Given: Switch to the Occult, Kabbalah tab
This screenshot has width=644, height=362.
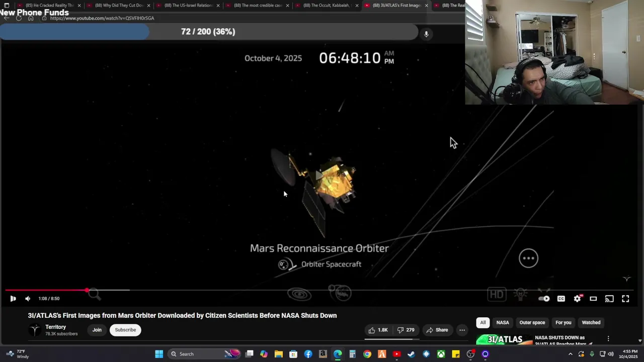Looking at the screenshot, I should pyautogui.click(x=327, y=6).
